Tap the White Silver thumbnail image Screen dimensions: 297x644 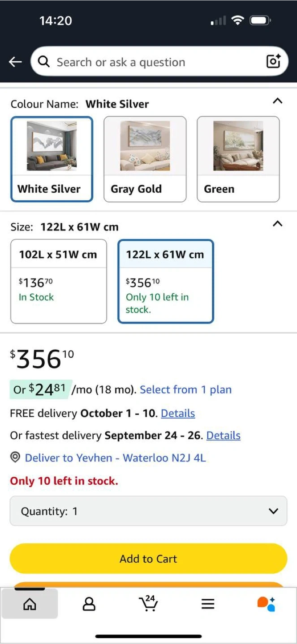[x=52, y=146]
